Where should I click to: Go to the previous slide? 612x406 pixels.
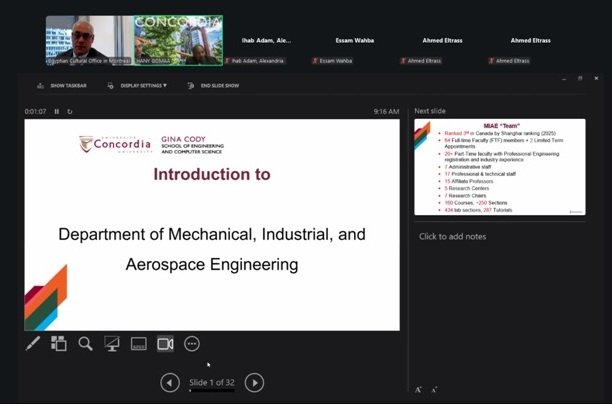pyautogui.click(x=170, y=383)
